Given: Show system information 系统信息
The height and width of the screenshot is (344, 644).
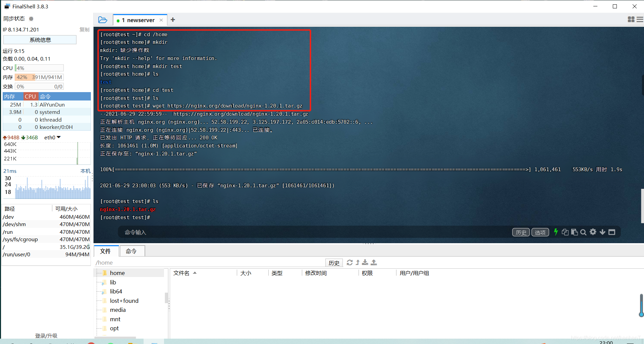Looking at the screenshot, I should click(40, 40).
